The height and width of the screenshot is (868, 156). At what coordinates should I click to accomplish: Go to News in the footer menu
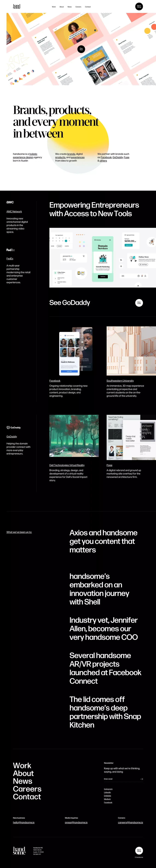(x=23, y=781)
